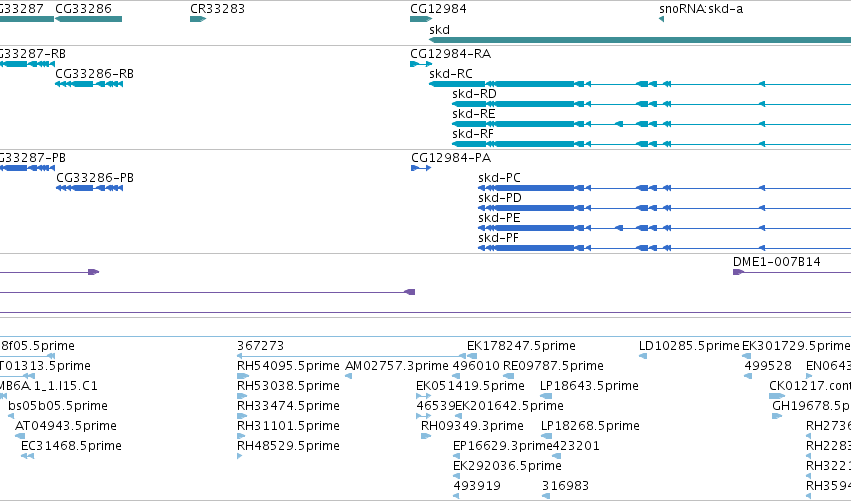Open the skd-PE coding sequence label

coord(499,218)
